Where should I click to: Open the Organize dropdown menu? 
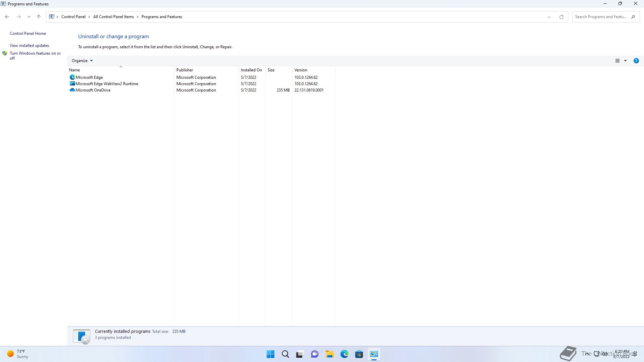pyautogui.click(x=82, y=61)
